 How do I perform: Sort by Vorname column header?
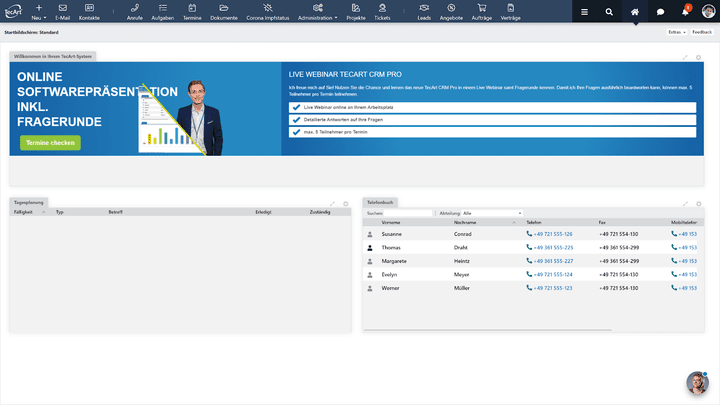pos(391,223)
